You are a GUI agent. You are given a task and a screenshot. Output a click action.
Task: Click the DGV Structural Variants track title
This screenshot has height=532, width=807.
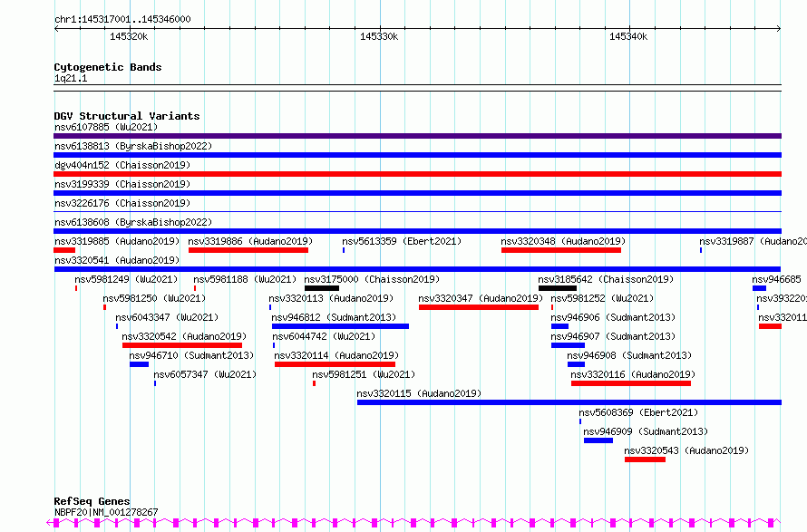click(127, 116)
